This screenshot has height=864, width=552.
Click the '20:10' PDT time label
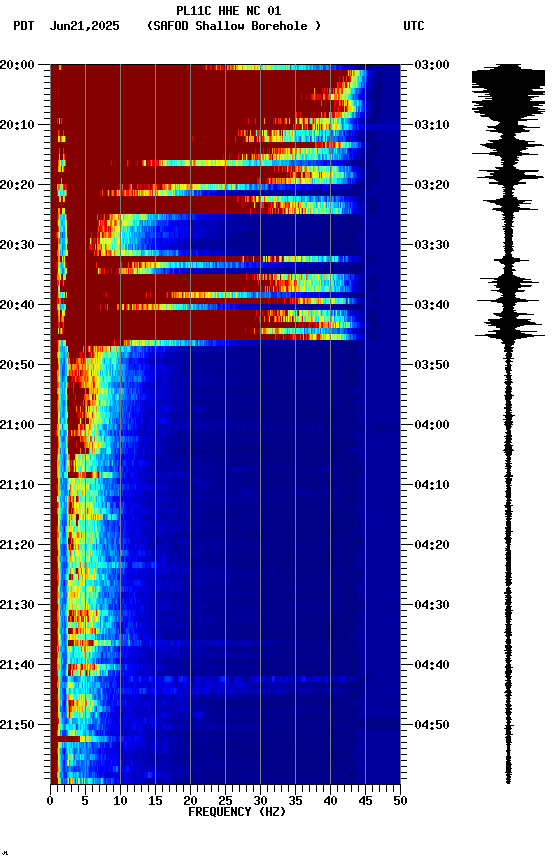[x=17, y=125]
